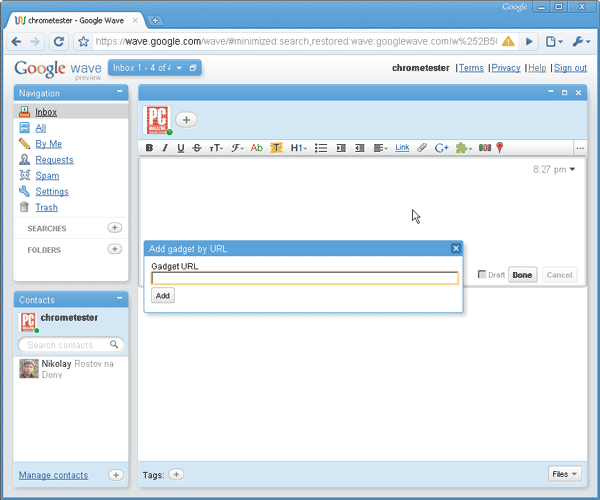The image size is (600, 500).
Task: Insert a map using the red pin icon
Action: (500, 148)
